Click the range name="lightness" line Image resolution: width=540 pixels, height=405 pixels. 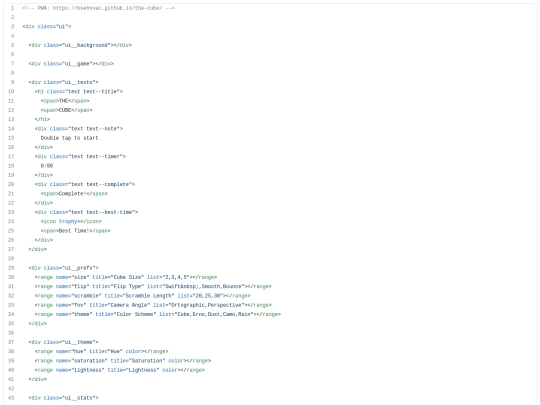[x=120, y=370]
